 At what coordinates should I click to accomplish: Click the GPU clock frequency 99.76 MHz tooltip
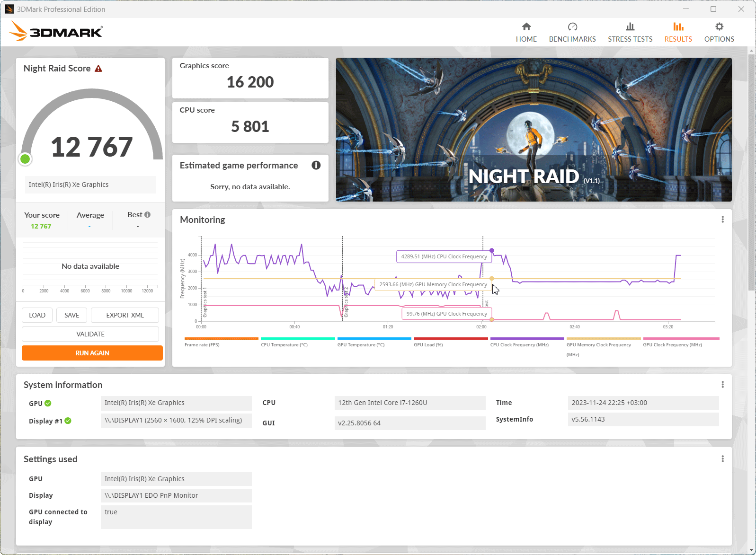[447, 314]
